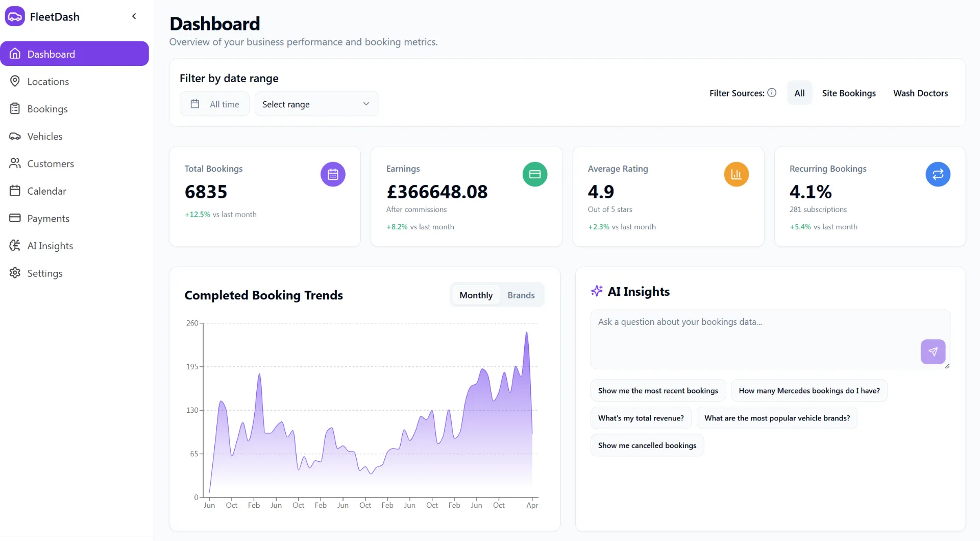The height and width of the screenshot is (541, 980).
Task: Click the calendar icon on Total Bookings card
Action: click(x=332, y=174)
